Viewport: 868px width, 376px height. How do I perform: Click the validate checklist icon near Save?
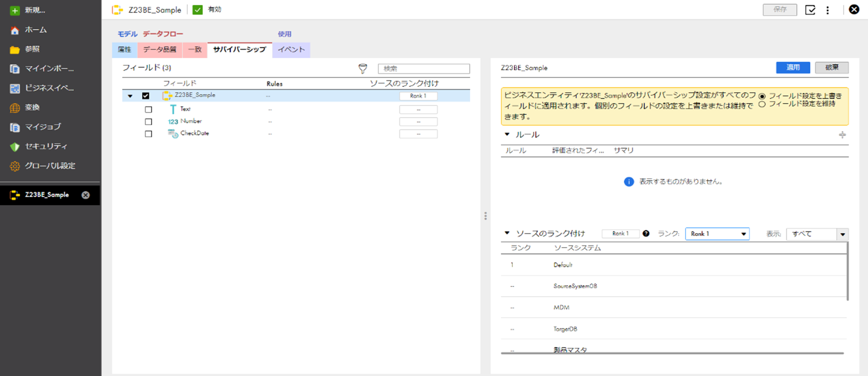tap(810, 10)
